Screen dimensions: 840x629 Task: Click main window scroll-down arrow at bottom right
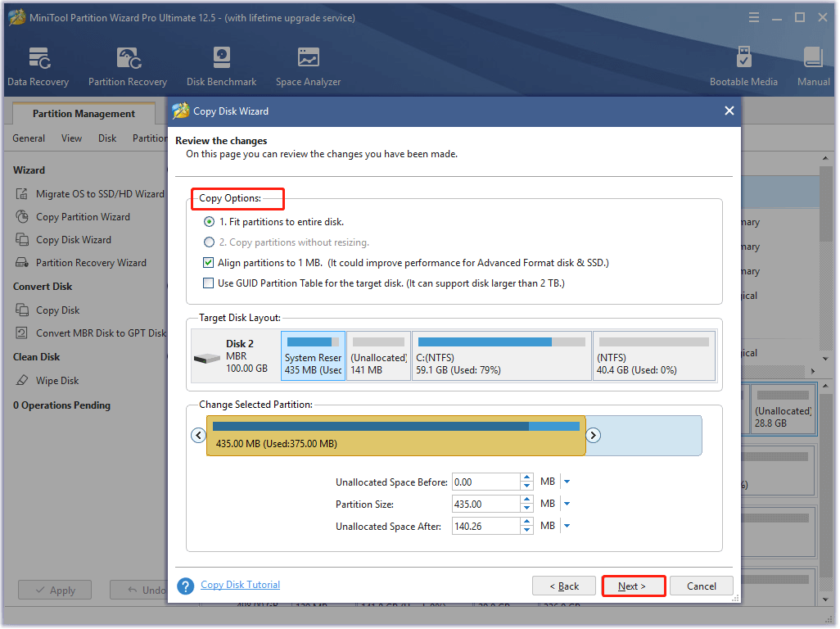coord(825,600)
